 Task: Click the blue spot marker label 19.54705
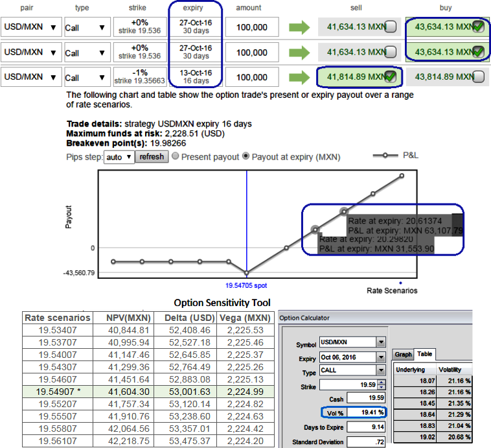tap(246, 285)
